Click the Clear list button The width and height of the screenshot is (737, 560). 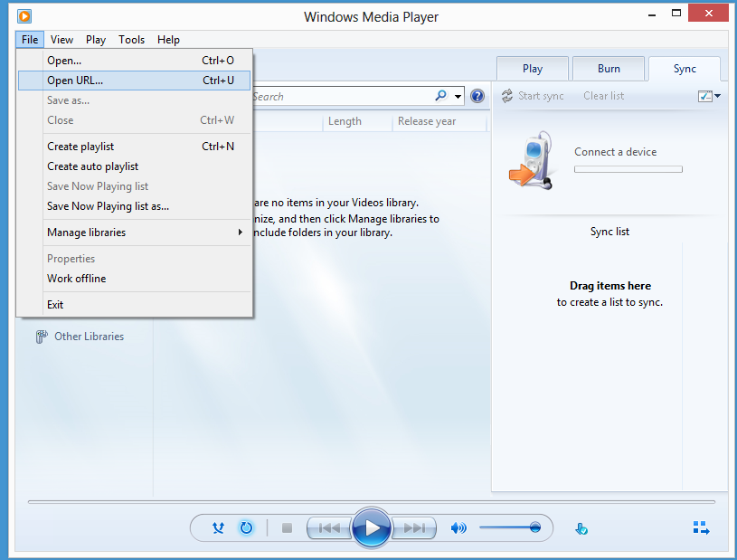click(603, 95)
